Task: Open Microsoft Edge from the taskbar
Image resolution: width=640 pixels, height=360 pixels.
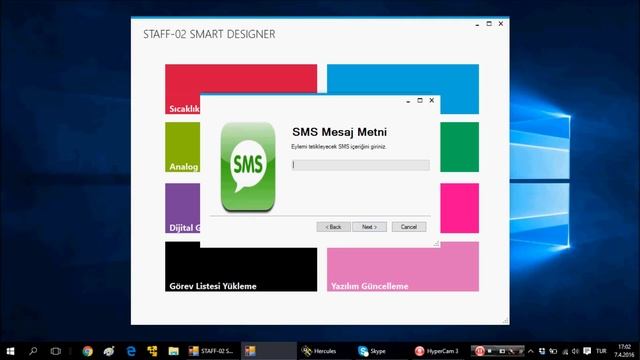Action: [131, 351]
